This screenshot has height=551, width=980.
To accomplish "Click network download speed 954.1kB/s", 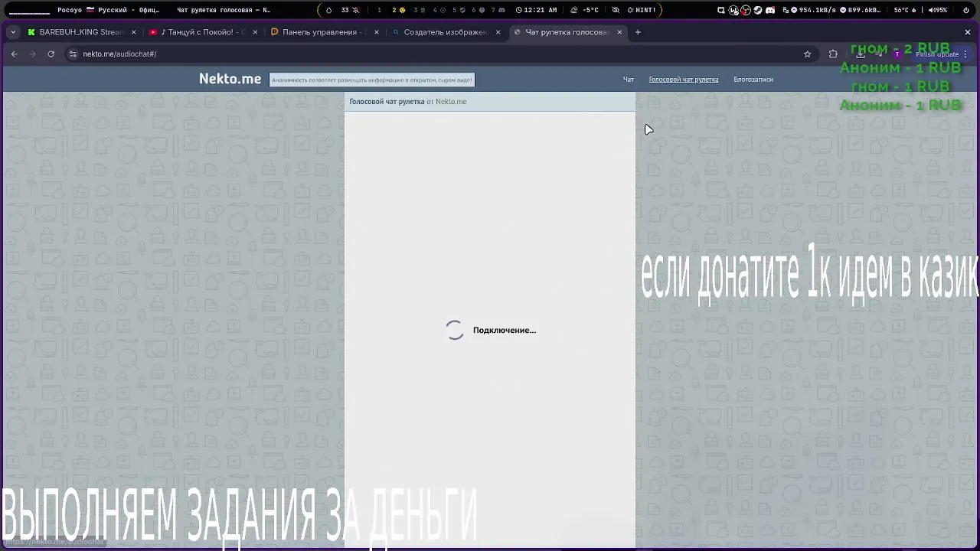I will [x=812, y=10].
